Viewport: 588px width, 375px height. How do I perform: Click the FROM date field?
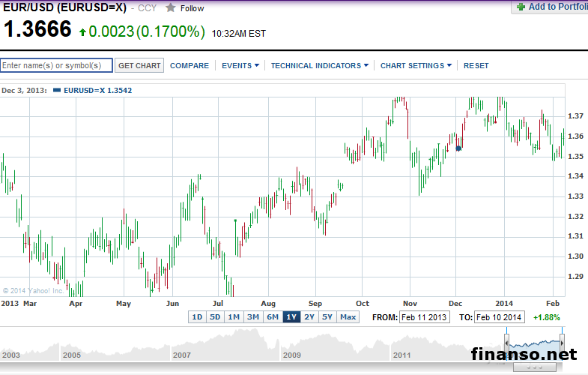click(x=425, y=318)
